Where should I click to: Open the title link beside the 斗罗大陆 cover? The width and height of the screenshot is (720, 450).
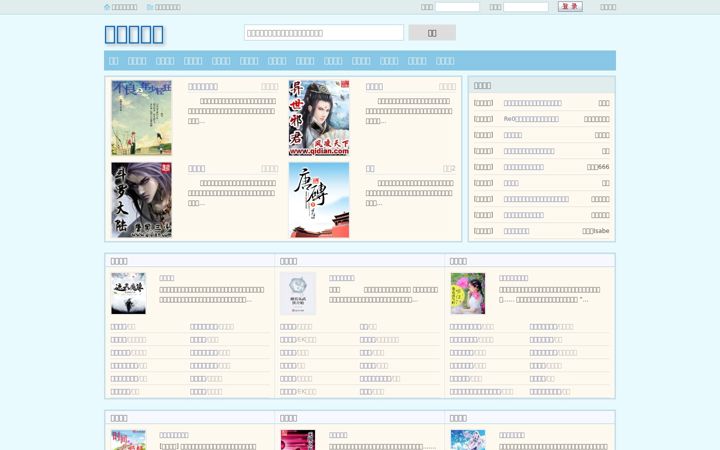(x=197, y=169)
